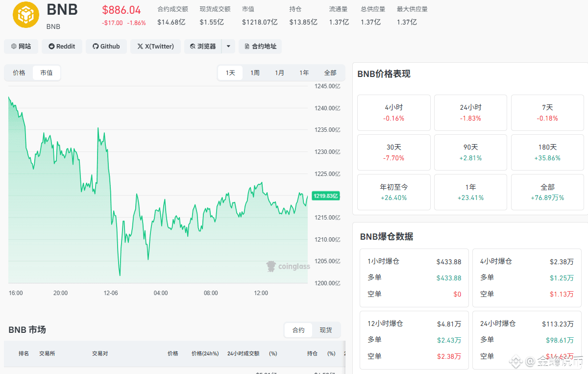Open the X(Twitter) link button
This screenshot has width=588, height=374.
click(156, 47)
